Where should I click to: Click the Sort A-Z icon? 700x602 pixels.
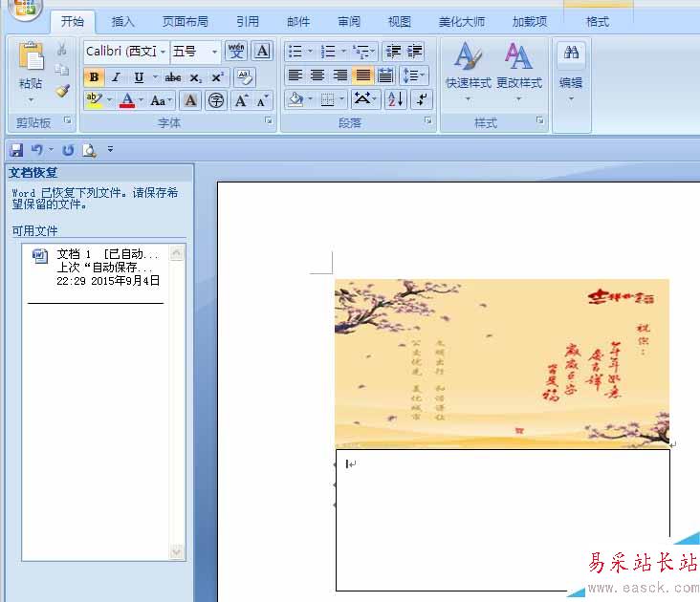coord(396,99)
